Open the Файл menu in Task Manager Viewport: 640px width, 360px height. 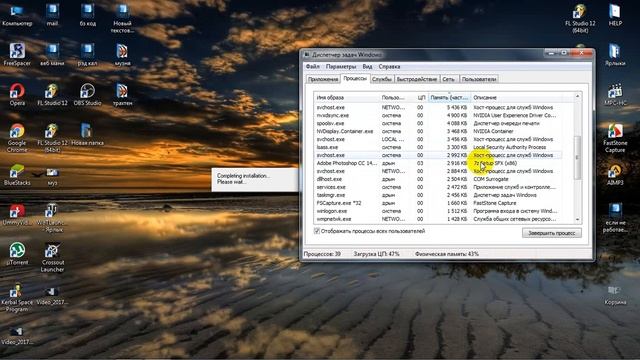(312, 67)
